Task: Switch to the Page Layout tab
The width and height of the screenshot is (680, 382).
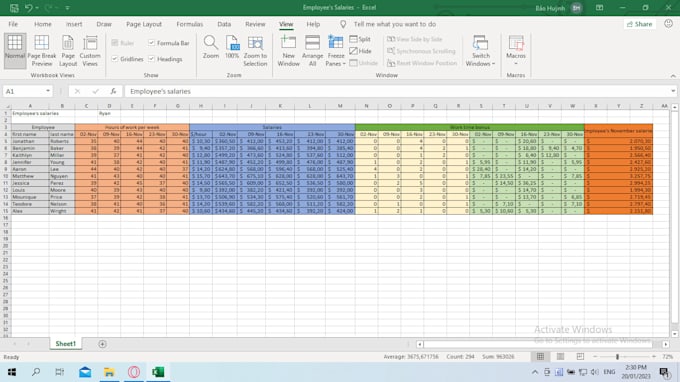Action: click(x=144, y=24)
